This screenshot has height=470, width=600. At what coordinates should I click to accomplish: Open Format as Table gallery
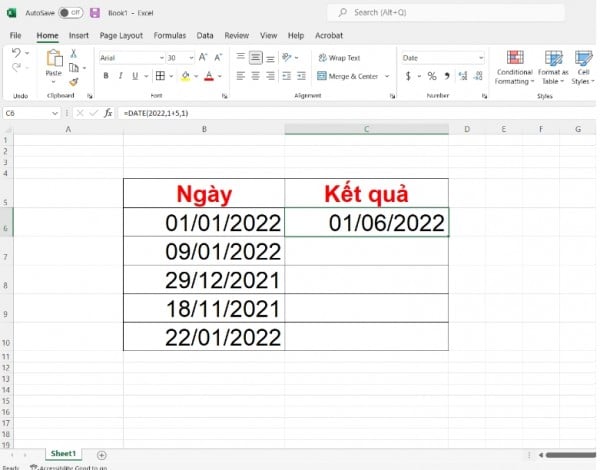(x=553, y=67)
